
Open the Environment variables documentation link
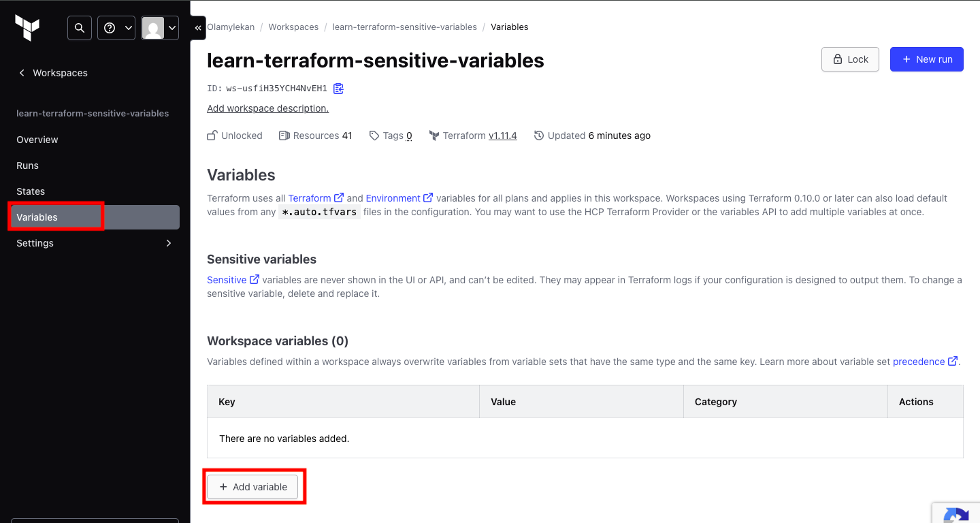coord(399,198)
